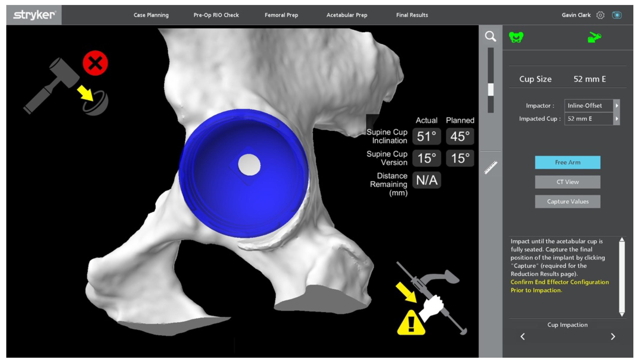The height and width of the screenshot is (364, 639).
Task: Expand the Impacted Cup size dropdown arrow
Action: click(x=616, y=119)
